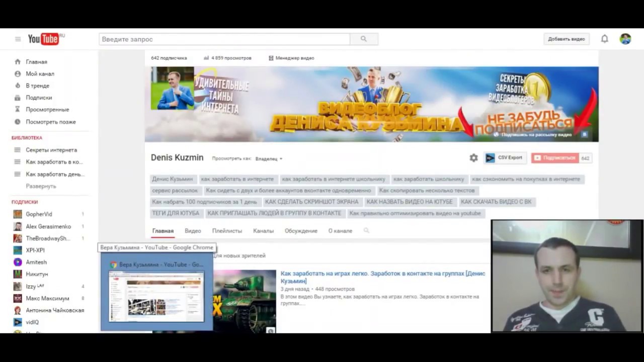Open the tank video thumbnail

(245, 302)
